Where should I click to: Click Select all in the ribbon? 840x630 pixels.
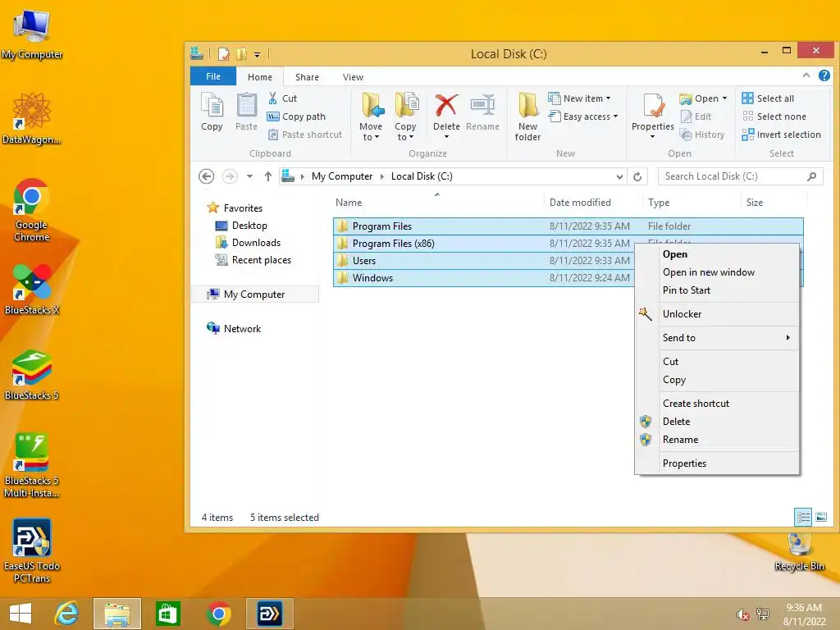768,98
